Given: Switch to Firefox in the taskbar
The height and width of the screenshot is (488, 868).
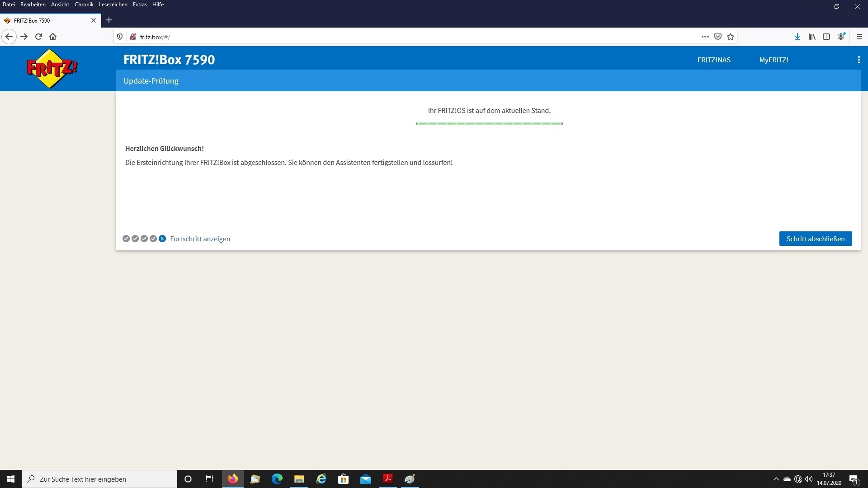Looking at the screenshot, I should (x=233, y=479).
